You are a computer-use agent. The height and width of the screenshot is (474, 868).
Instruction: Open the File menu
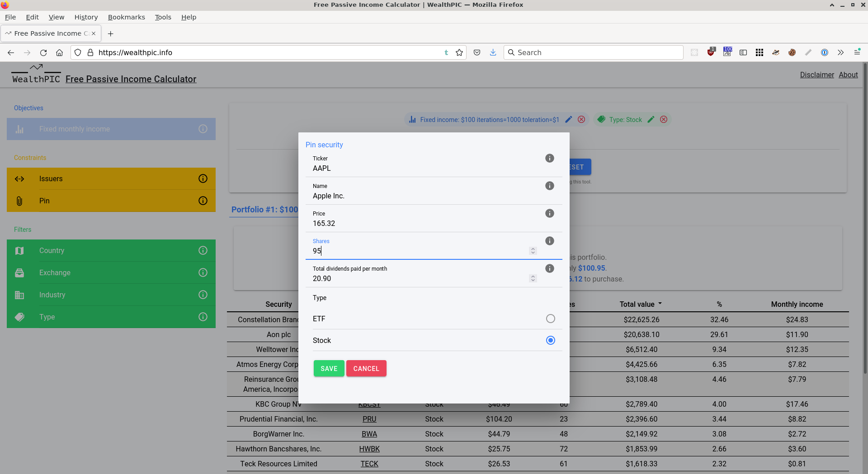tap(10, 17)
